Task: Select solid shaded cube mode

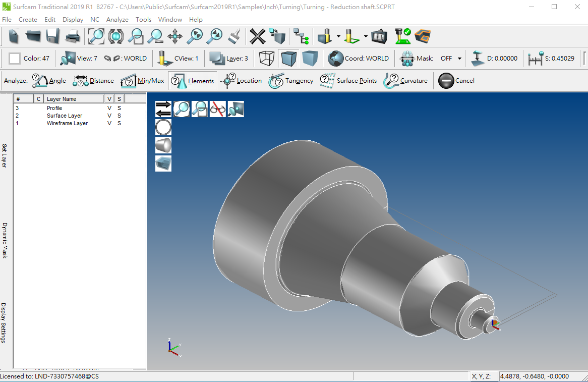Action: click(x=310, y=59)
